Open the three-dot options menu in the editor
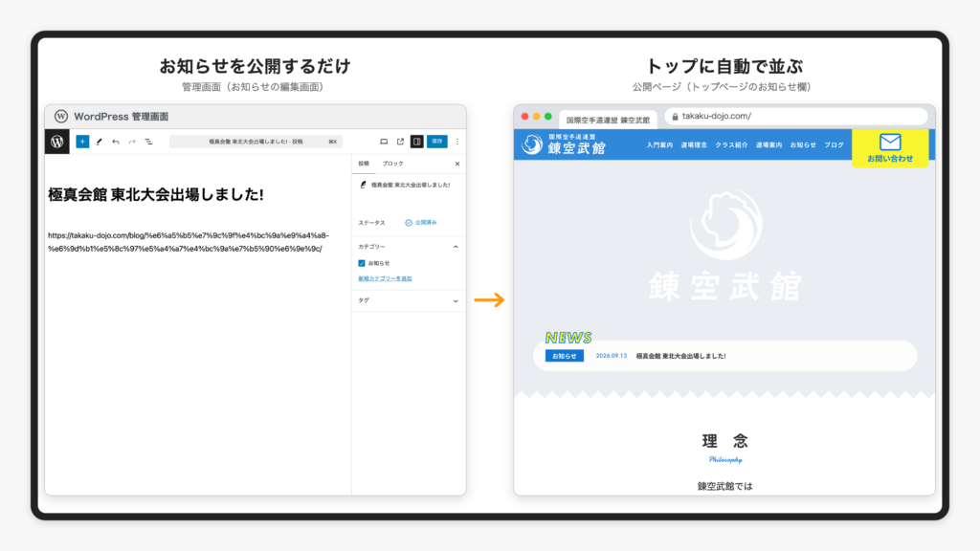980x551 pixels. pyautogui.click(x=457, y=142)
